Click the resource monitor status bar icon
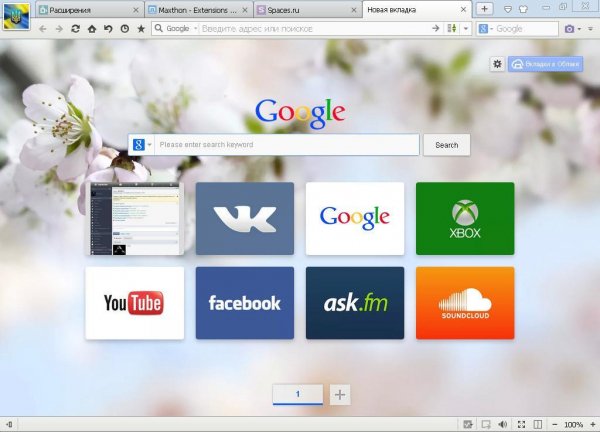The width and height of the screenshot is (600, 432). point(468,424)
